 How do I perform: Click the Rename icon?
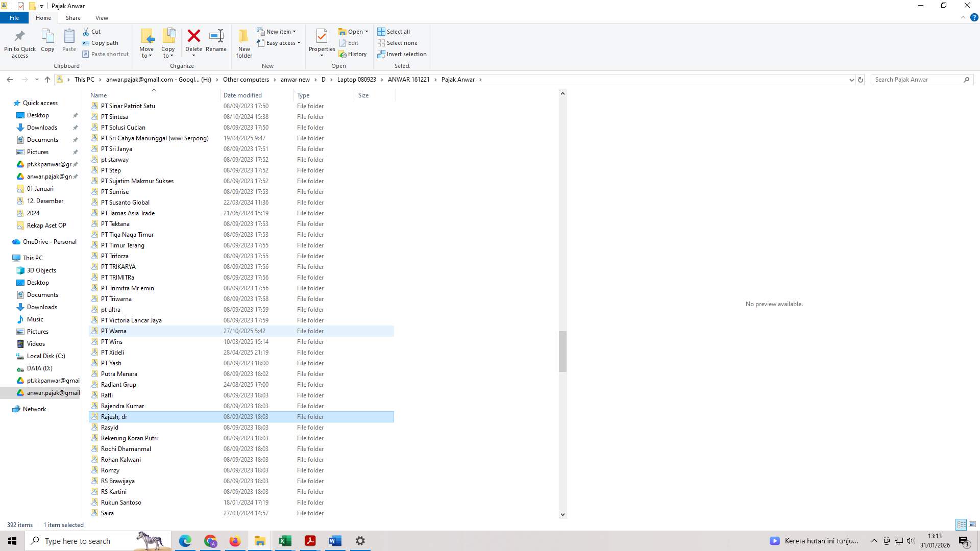click(x=216, y=41)
